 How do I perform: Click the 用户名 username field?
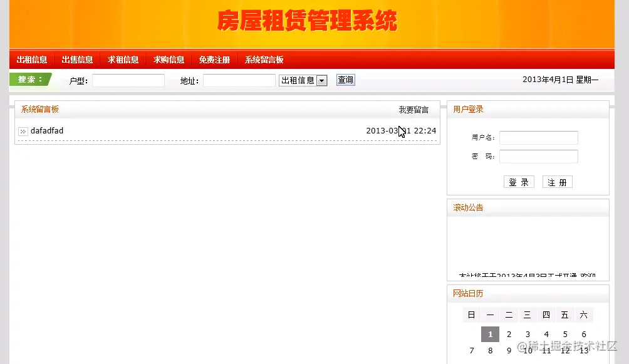point(538,138)
